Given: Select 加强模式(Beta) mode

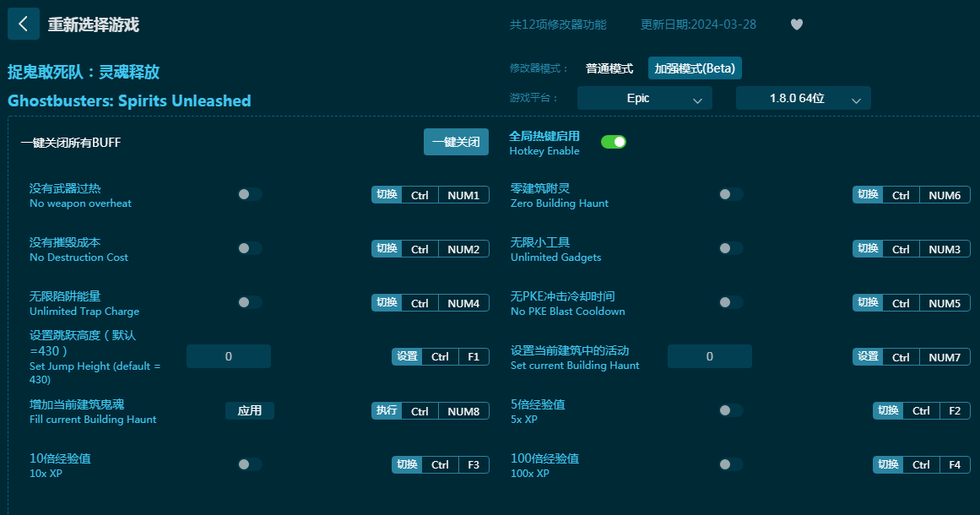Looking at the screenshot, I should point(695,68).
